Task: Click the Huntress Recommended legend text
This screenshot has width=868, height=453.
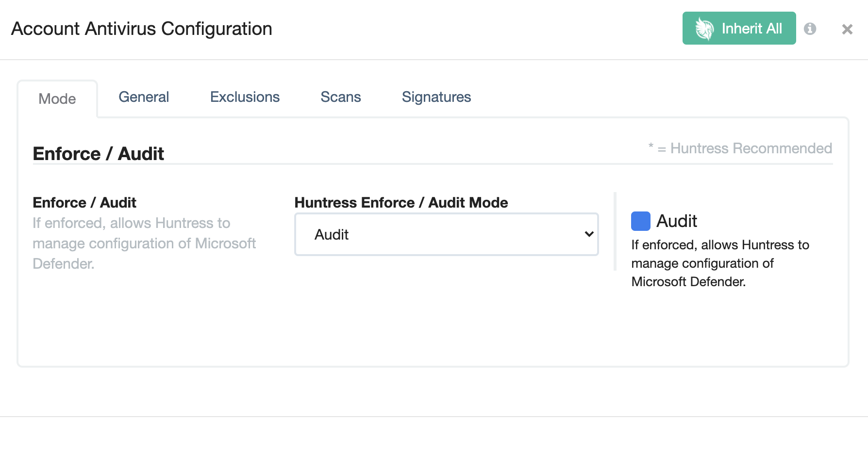Action: point(740,148)
